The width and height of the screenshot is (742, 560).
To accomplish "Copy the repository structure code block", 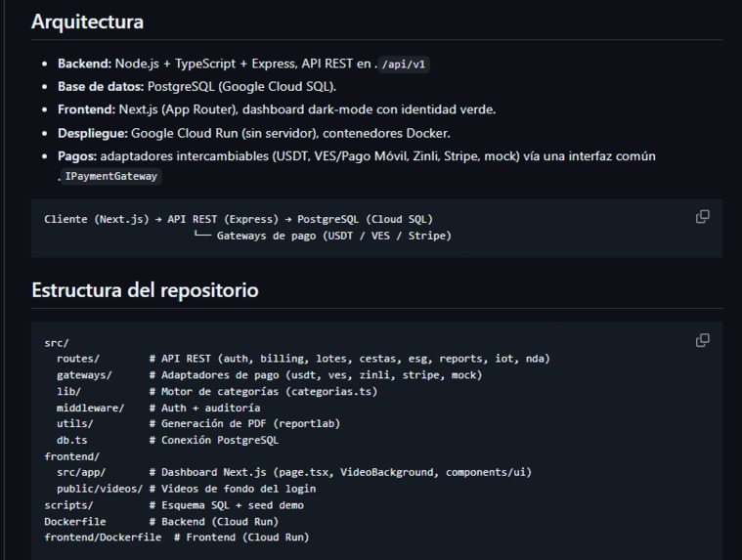I will [702, 340].
